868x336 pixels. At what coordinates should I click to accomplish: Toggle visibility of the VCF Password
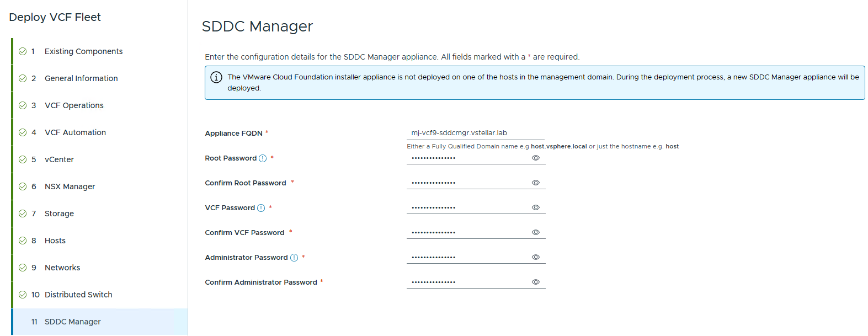pyautogui.click(x=535, y=207)
